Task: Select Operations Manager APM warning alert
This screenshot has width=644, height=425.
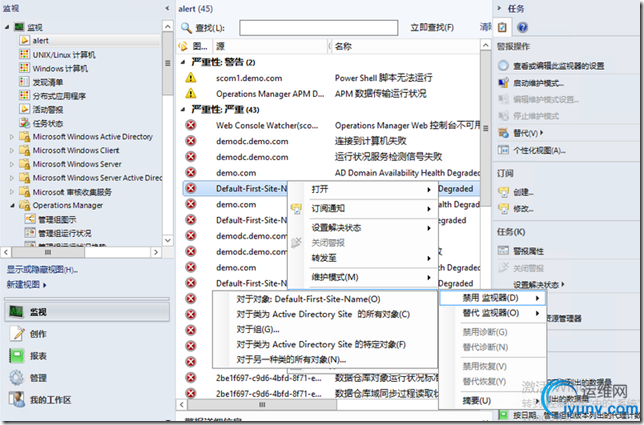Action: click(x=331, y=94)
